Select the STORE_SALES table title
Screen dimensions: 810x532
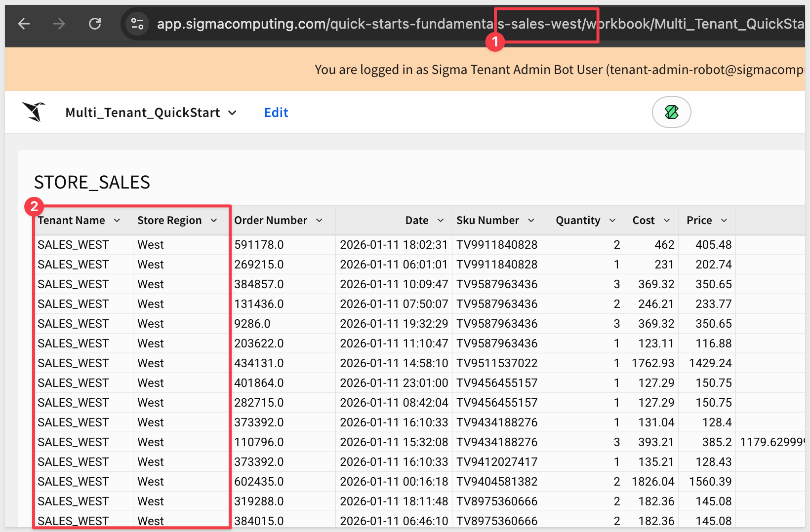coord(92,183)
